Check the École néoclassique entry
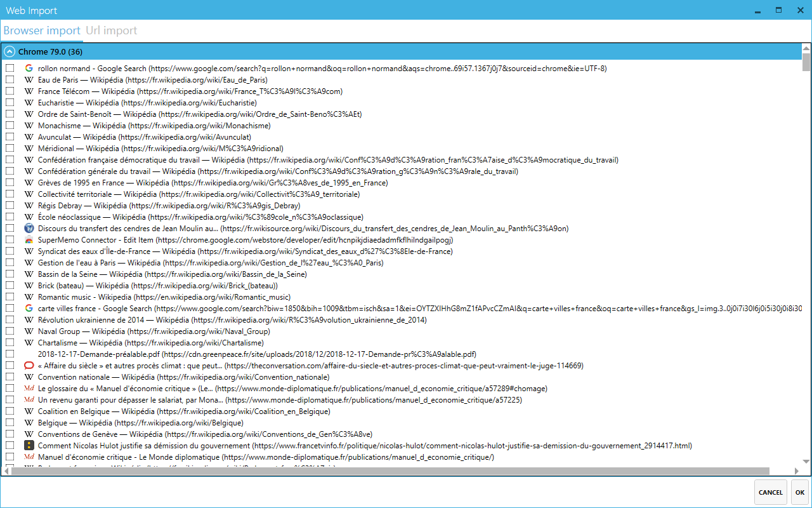The height and width of the screenshot is (508, 812). [10, 217]
